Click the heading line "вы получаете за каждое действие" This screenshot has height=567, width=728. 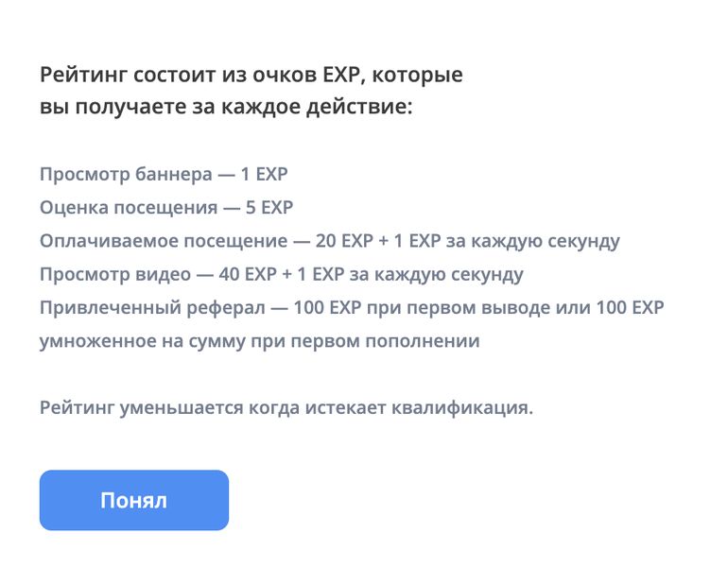tap(226, 107)
